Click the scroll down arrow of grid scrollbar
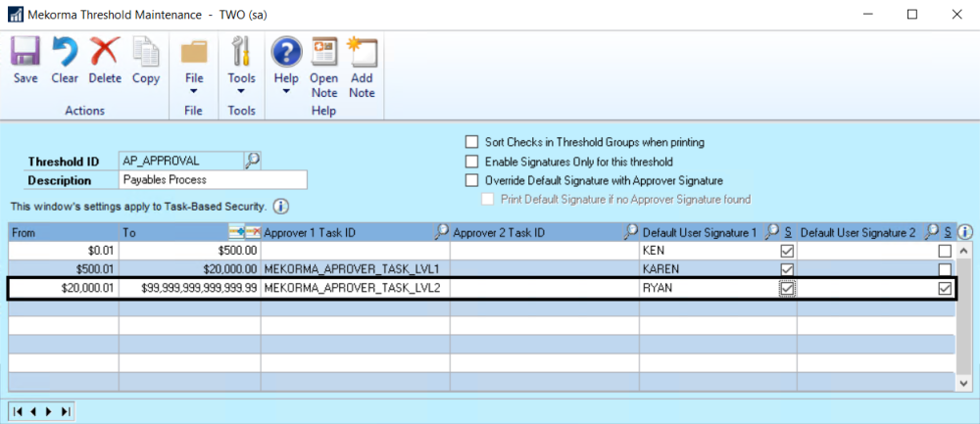980x424 pixels. [x=964, y=383]
